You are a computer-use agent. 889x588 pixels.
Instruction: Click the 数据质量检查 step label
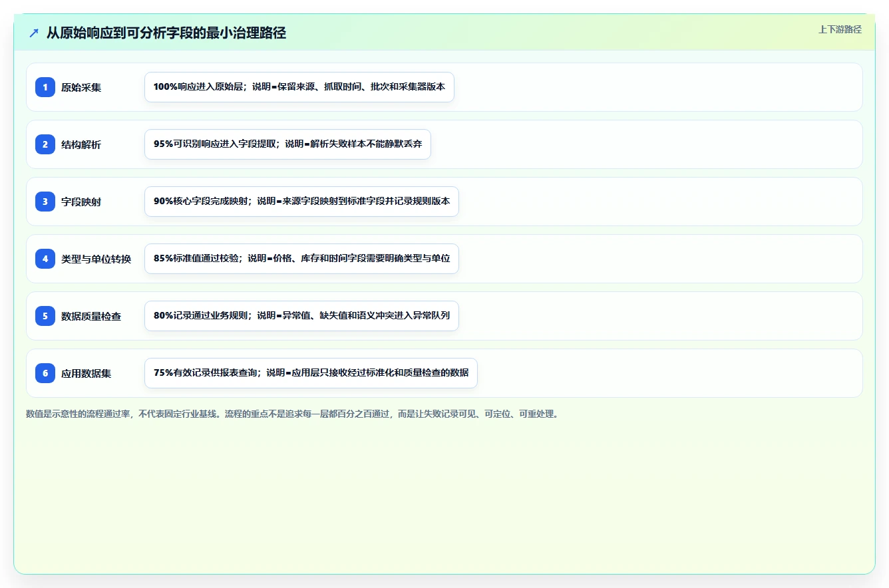(91, 316)
